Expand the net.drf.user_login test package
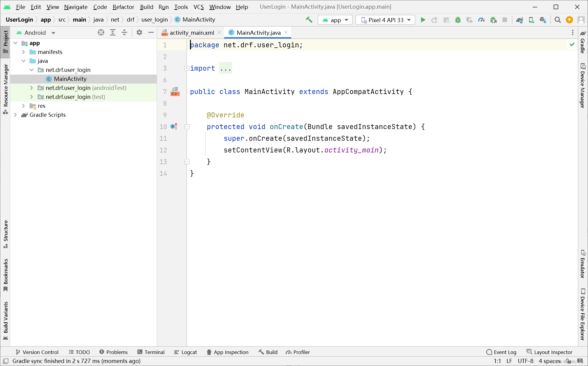Image resolution: width=588 pixels, height=366 pixels. (32, 96)
